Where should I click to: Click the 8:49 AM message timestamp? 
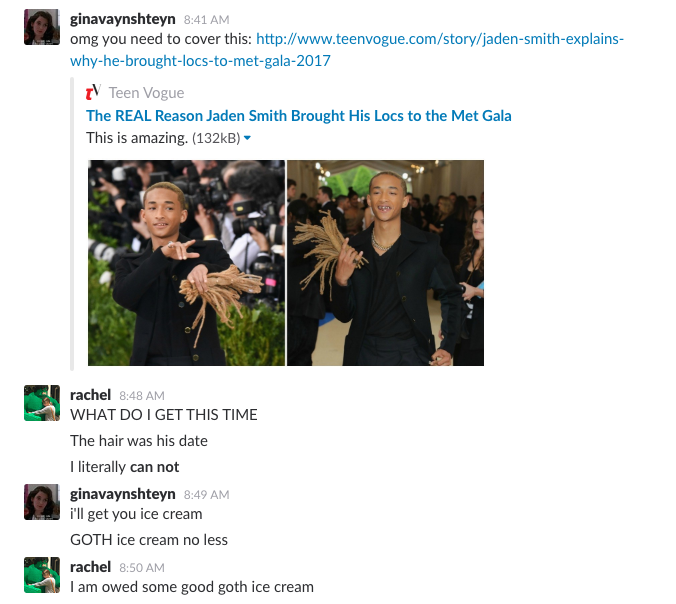(x=207, y=494)
